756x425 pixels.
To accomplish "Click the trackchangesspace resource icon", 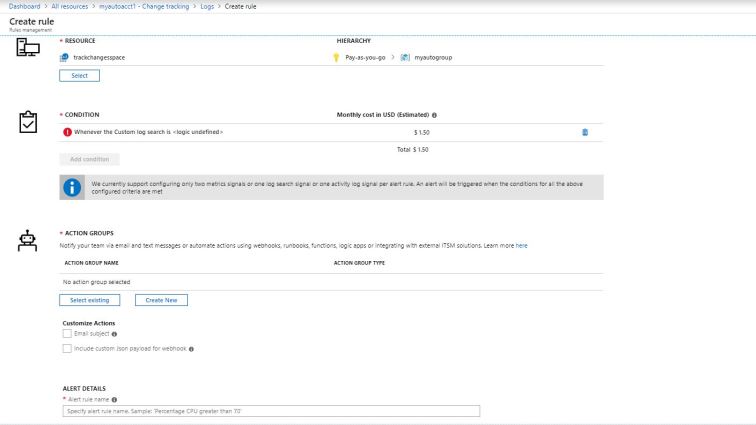I will tap(65, 57).
